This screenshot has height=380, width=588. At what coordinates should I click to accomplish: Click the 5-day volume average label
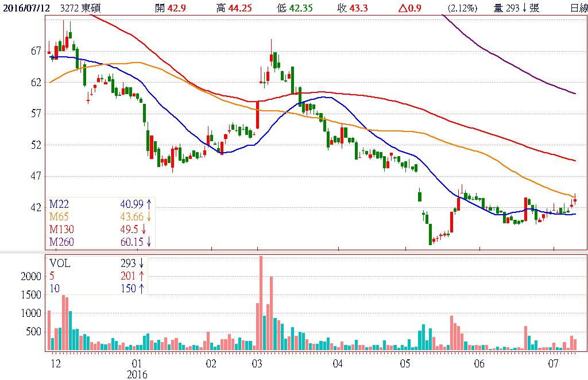coord(52,276)
